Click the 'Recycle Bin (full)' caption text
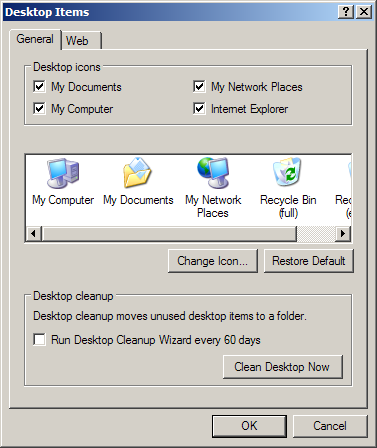377x448 pixels. click(288, 206)
